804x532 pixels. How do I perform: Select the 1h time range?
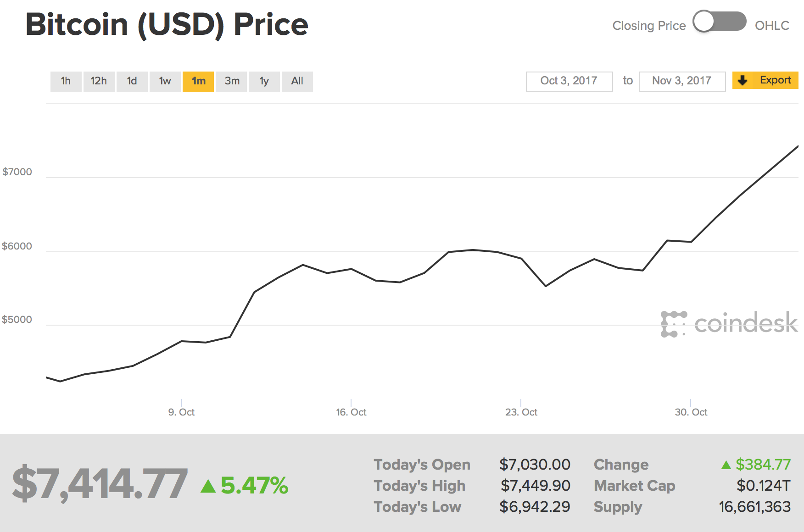(66, 81)
